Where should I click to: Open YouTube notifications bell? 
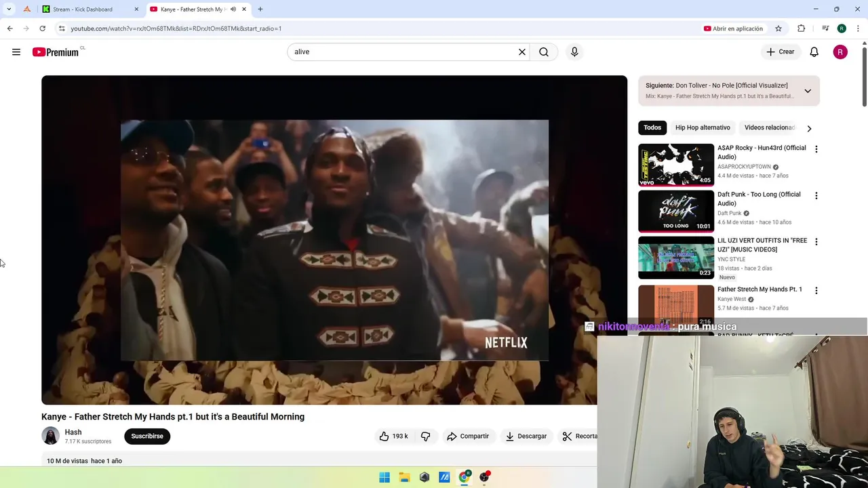point(814,52)
